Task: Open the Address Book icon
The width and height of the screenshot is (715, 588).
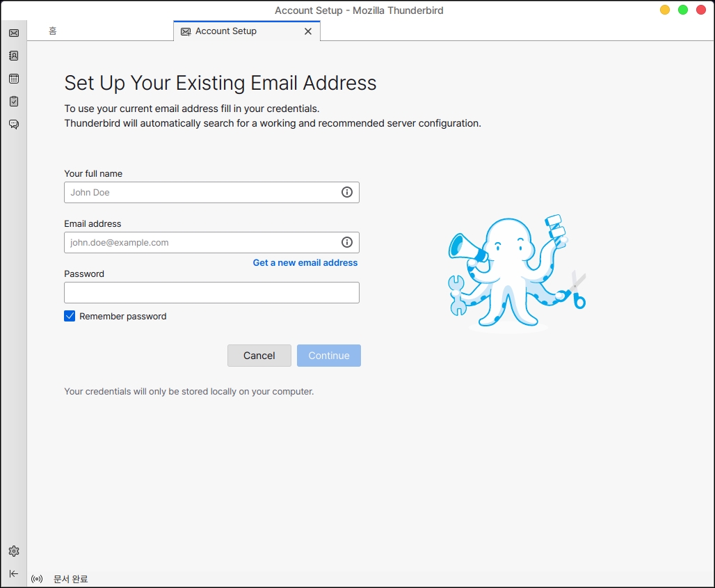Action: click(14, 56)
